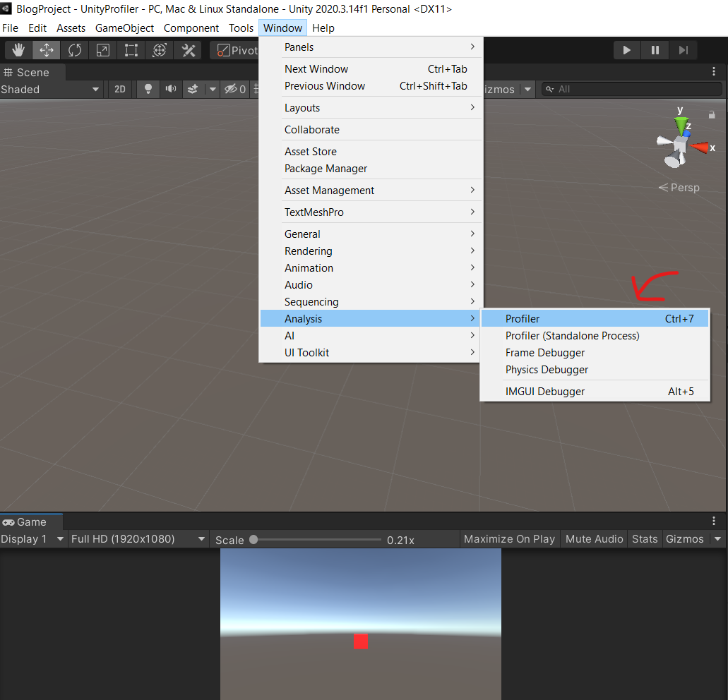The image size is (728, 700).
Task: Open the Help menu
Action: [323, 28]
